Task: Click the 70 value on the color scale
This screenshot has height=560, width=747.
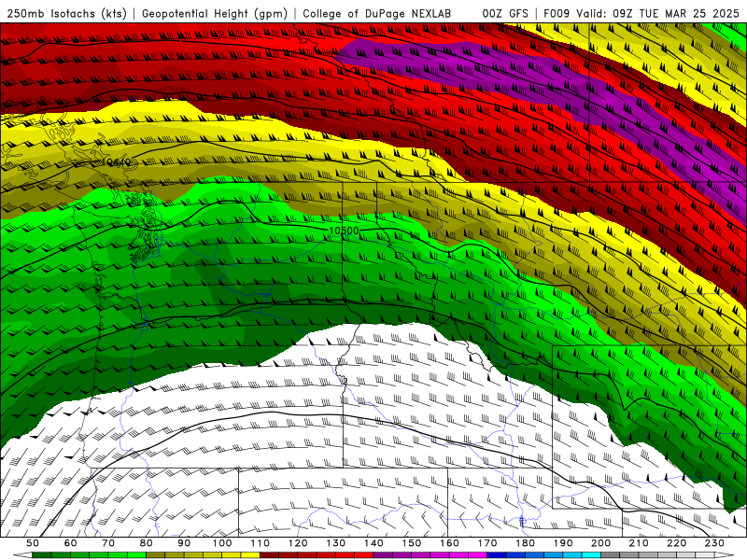Action: (108, 543)
